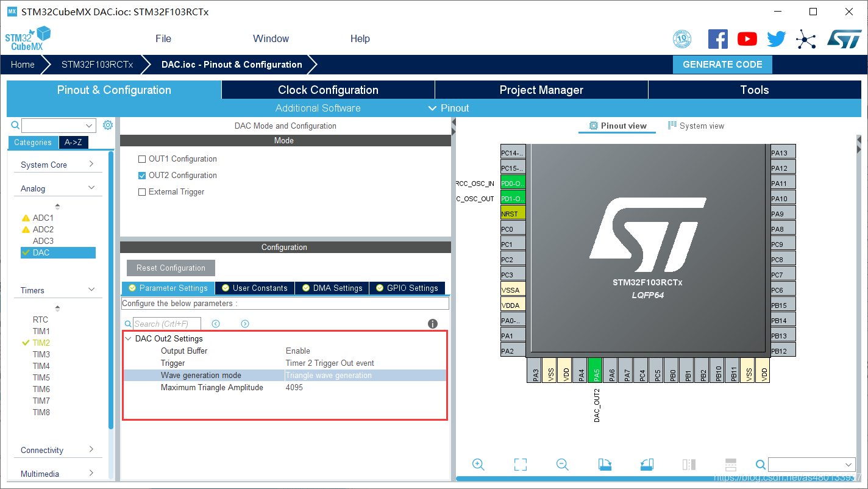The image size is (868, 489).
Task: Open the User Constants tab
Action: [255, 288]
